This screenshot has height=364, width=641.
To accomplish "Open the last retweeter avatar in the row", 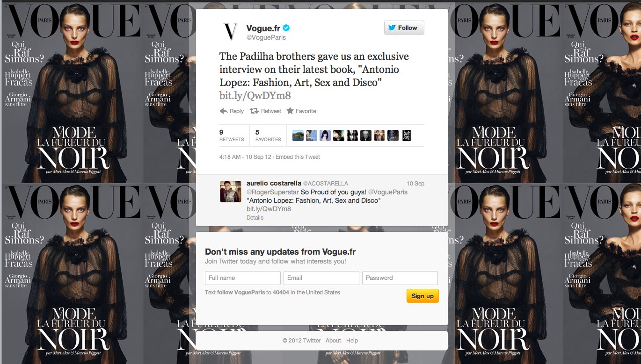I will 407,136.
